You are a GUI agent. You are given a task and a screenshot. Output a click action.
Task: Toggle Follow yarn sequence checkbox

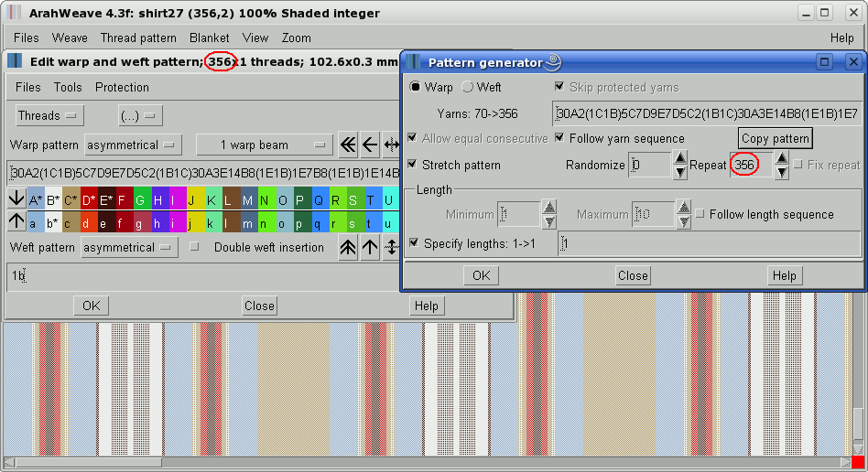pos(559,138)
